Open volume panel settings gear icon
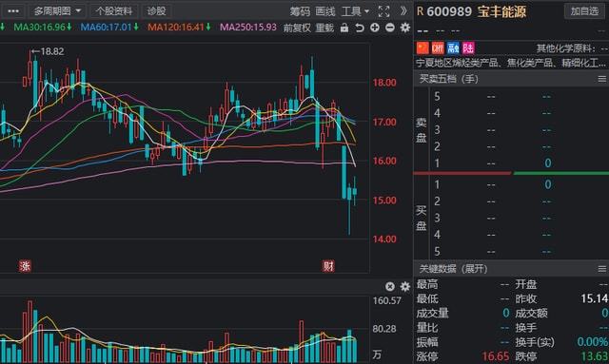The width and height of the screenshot is (609, 364). click(405, 286)
